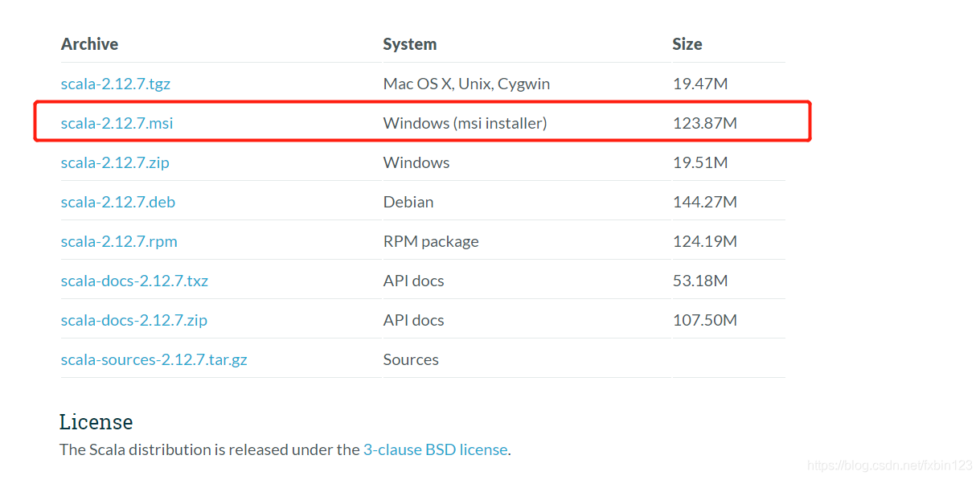Download scala-sources-2.12.7.tar.gz sources
Image resolution: width=980 pixels, height=480 pixels.
click(x=154, y=359)
